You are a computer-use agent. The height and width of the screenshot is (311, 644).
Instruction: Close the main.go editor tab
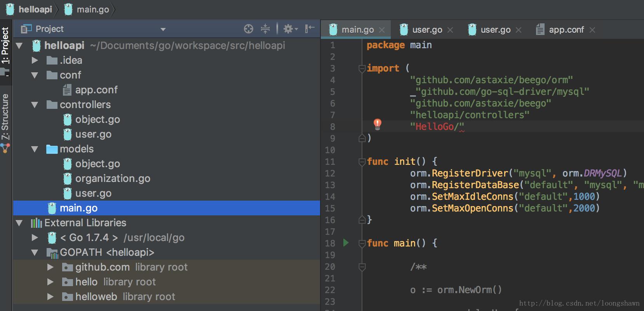(x=382, y=30)
